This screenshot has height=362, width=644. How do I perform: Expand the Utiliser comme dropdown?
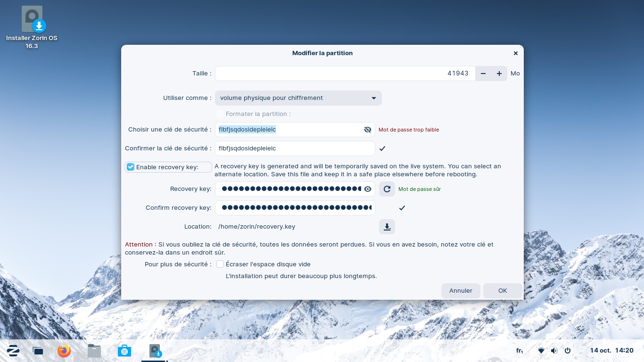pos(298,98)
